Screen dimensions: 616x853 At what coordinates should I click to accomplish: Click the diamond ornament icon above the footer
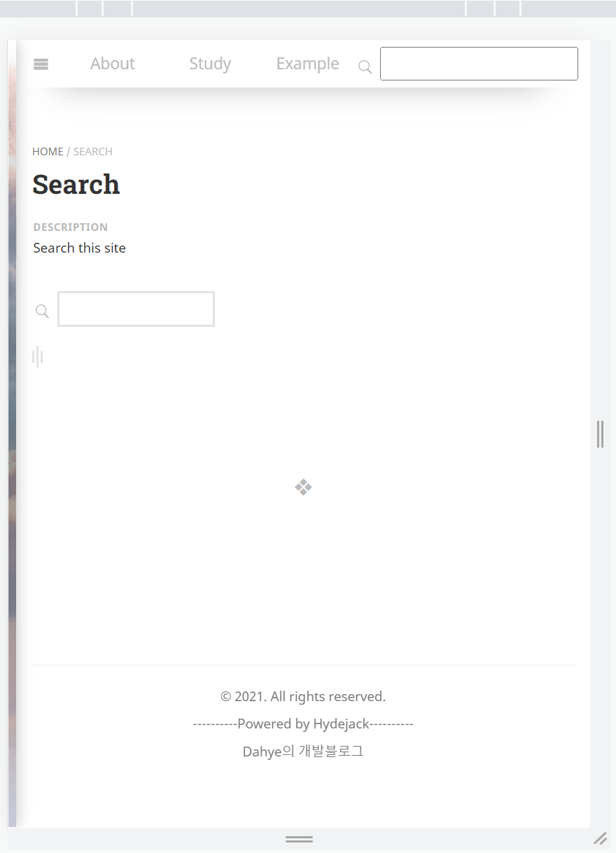tap(303, 487)
